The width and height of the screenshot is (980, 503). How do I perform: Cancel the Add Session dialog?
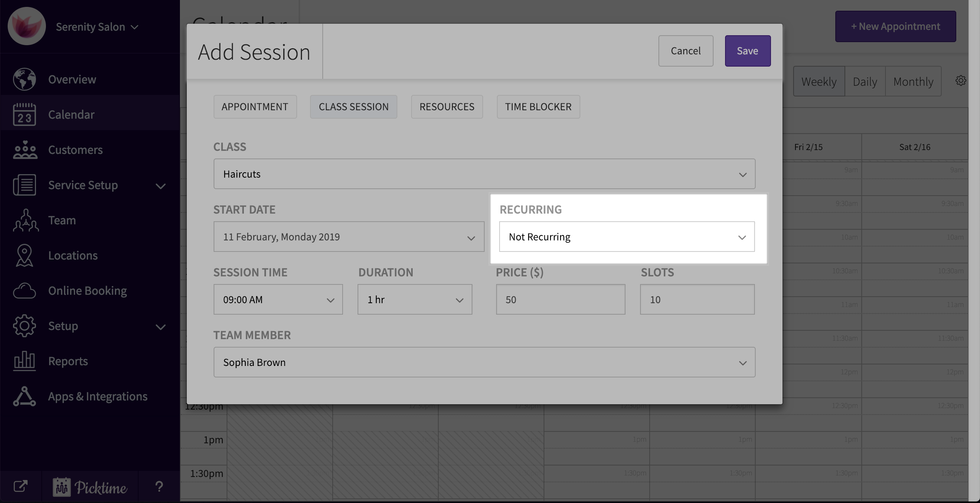click(x=685, y=51)
